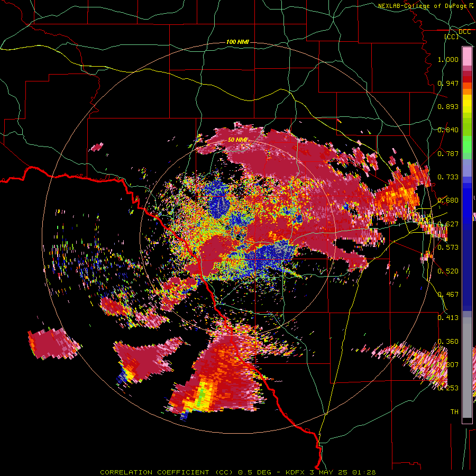This screenshot has height=476, width=476.
Task: Click the 1.000 legend value
Action: coord(448,59)
